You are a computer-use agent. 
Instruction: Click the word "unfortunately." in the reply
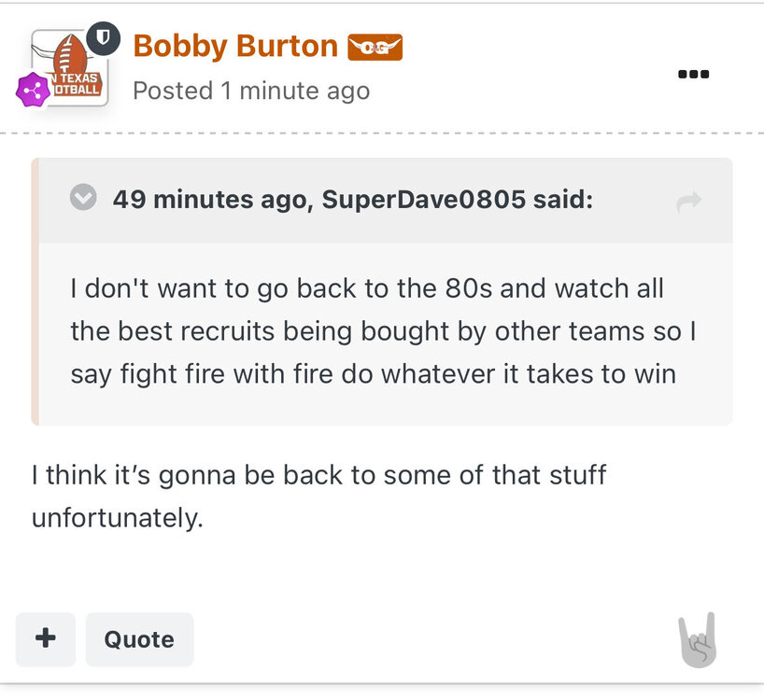click(117, 518)
